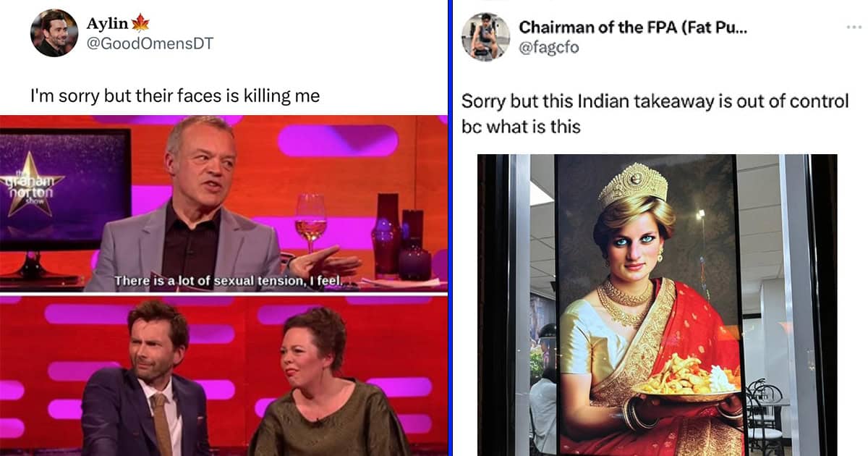
Task: Open the three-dot more options menu
Action: click(854, 28)
